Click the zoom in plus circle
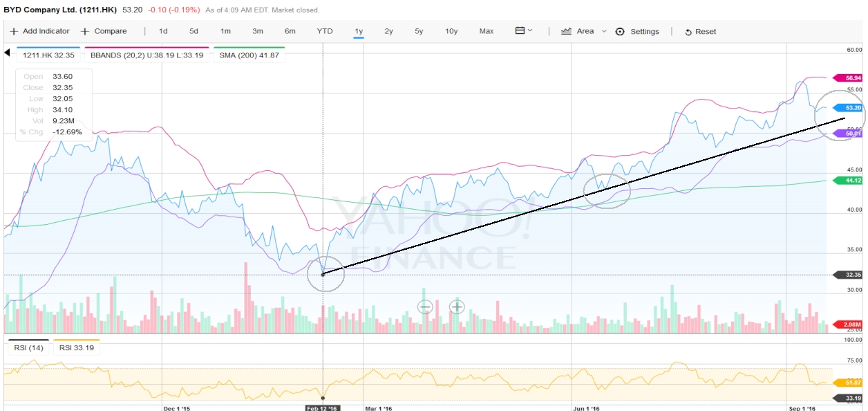 tap(457, 307)
